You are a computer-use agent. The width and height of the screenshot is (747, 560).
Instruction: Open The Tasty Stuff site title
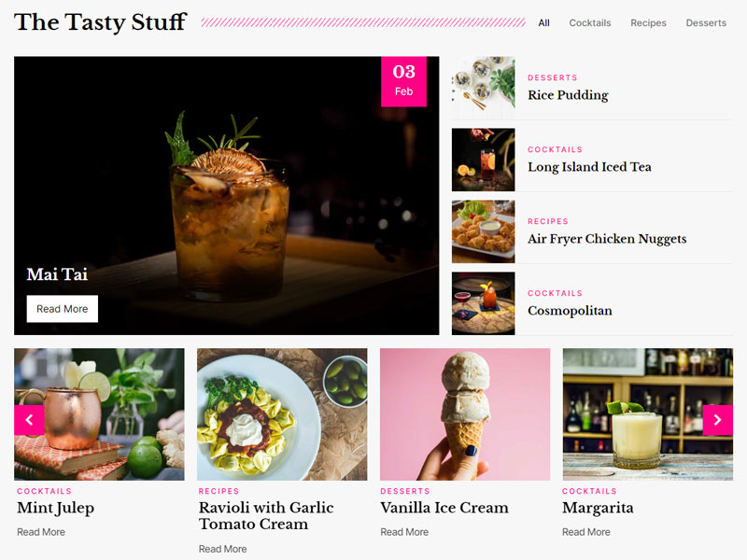(100, 22)
